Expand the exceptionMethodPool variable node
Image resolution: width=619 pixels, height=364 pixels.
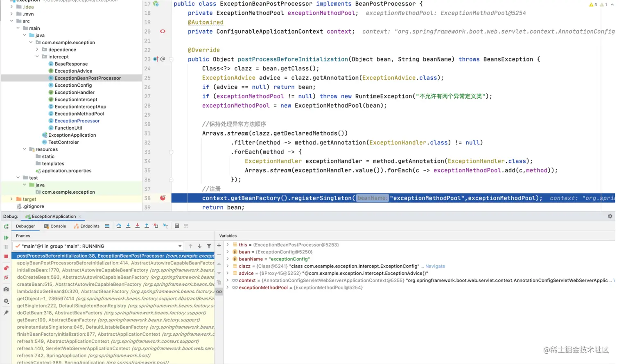pyautogui.click(x=228, y=287)
